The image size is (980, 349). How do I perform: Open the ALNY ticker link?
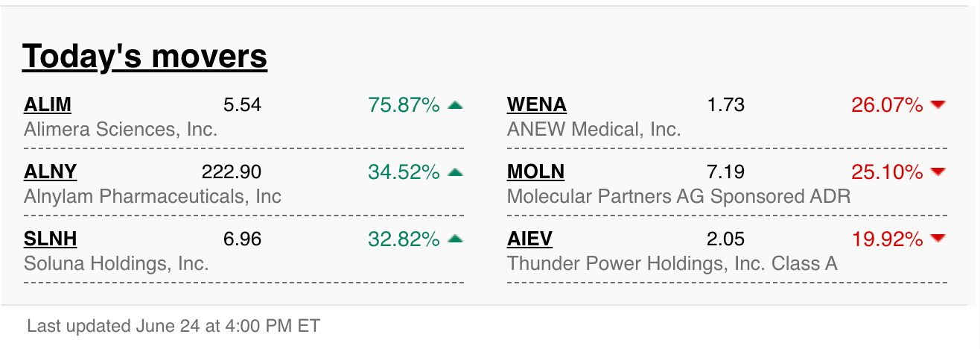pos(51,172)
